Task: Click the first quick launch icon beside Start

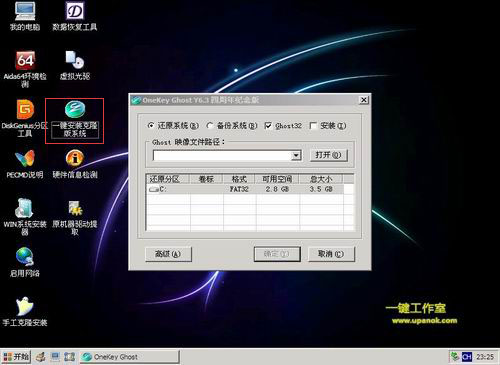Action: [41, 357]
